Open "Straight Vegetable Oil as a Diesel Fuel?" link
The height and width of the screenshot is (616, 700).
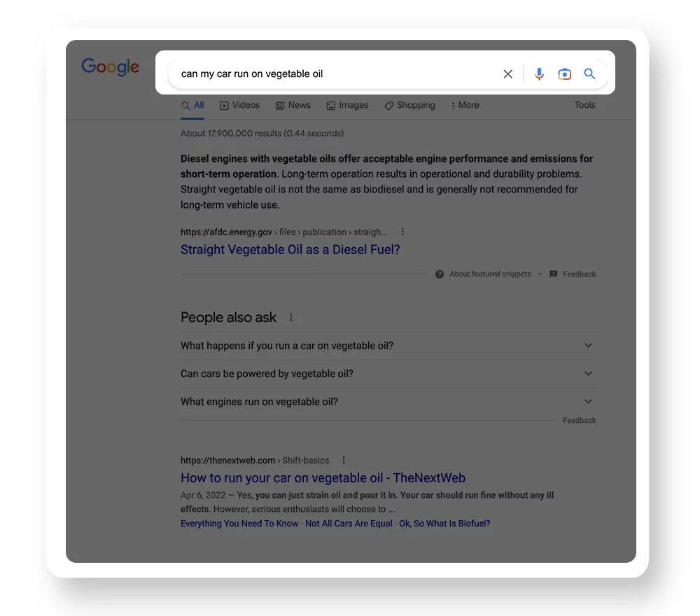290,250
